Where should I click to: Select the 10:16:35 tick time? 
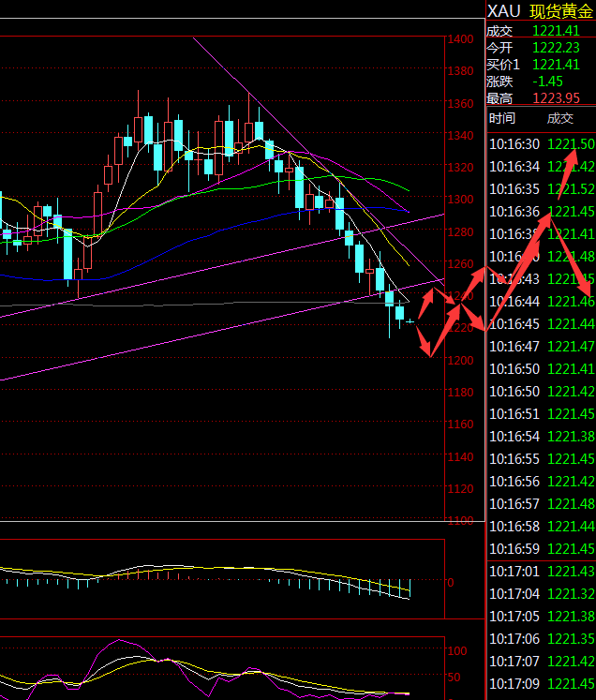point(514,189)
